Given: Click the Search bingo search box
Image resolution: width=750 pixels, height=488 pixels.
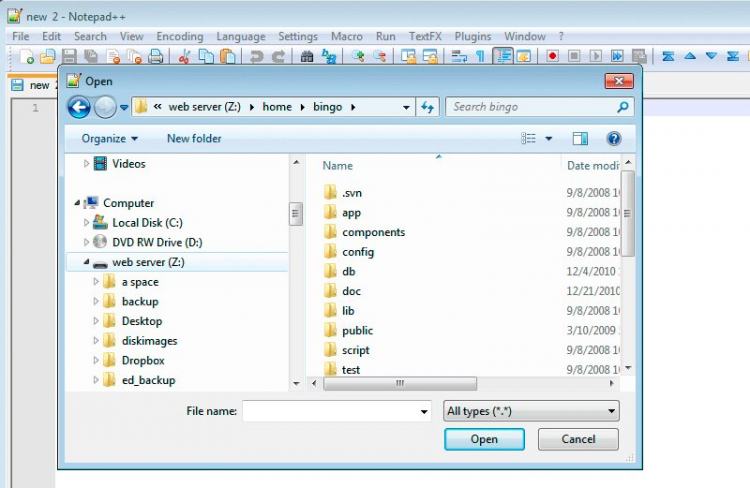Looking at the screenshot, I should point(540,107).
